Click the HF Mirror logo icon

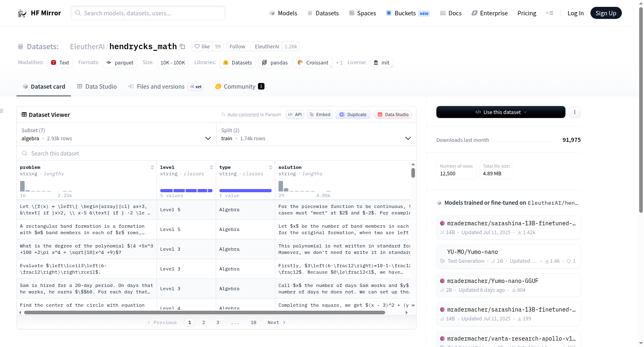tap(22, 13)
